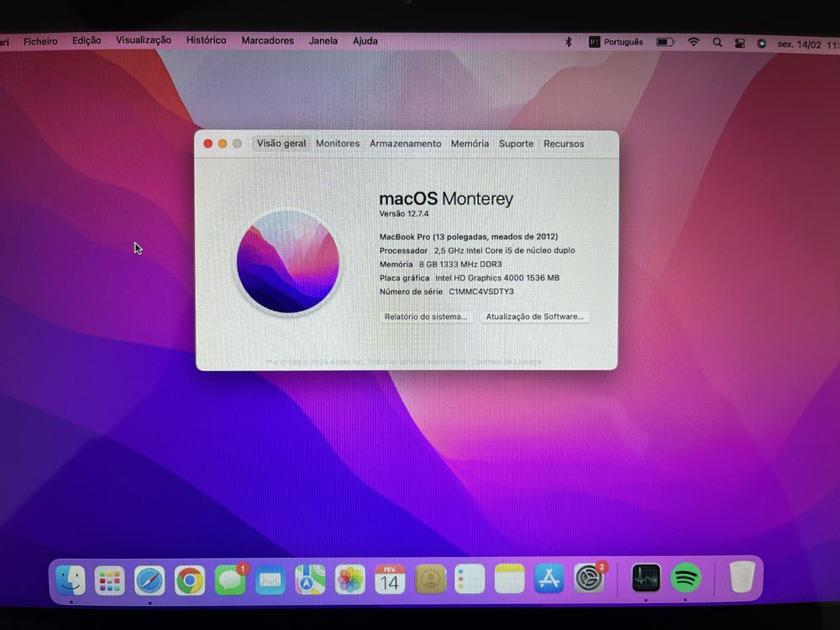The image size is (840, 630).
Task: Click the macOS Monterey title text
Action: pos(446,198)
